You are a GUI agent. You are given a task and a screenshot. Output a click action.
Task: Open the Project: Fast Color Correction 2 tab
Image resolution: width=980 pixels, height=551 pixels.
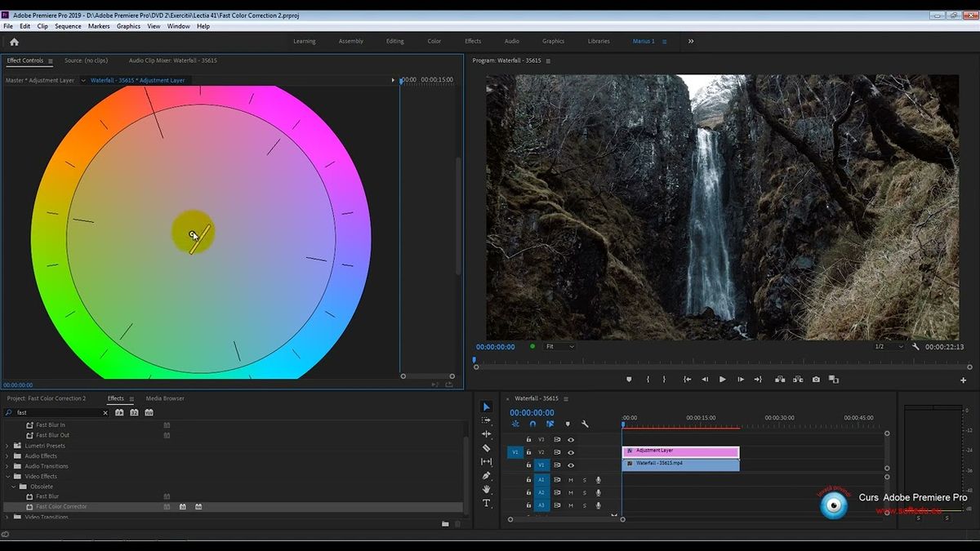pos(47,398)
